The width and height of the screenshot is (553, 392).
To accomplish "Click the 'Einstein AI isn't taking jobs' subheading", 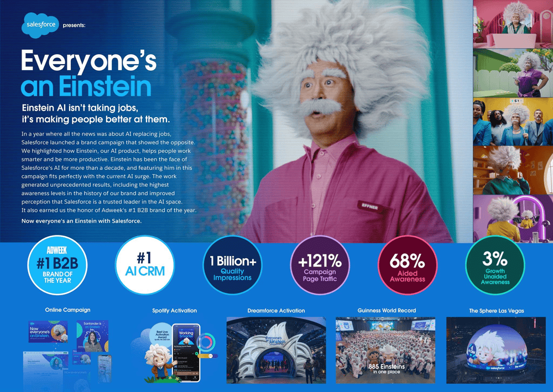I will pos(96,113).
